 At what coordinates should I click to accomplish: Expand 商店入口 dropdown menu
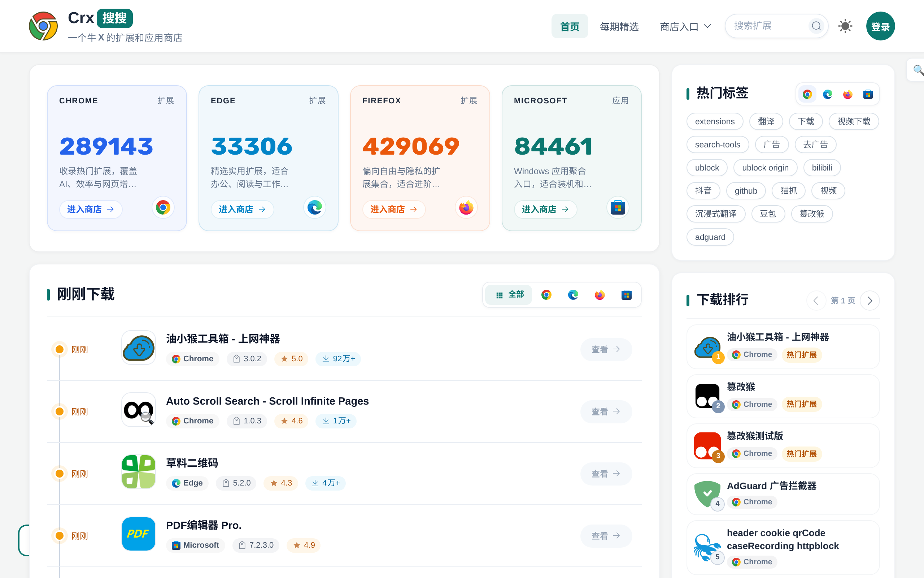point(685,26)
